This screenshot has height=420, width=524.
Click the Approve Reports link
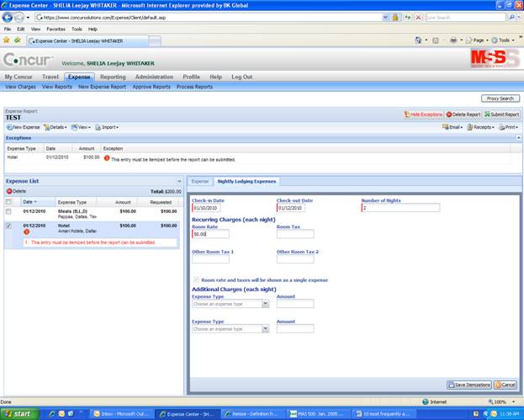coord(151,87)
